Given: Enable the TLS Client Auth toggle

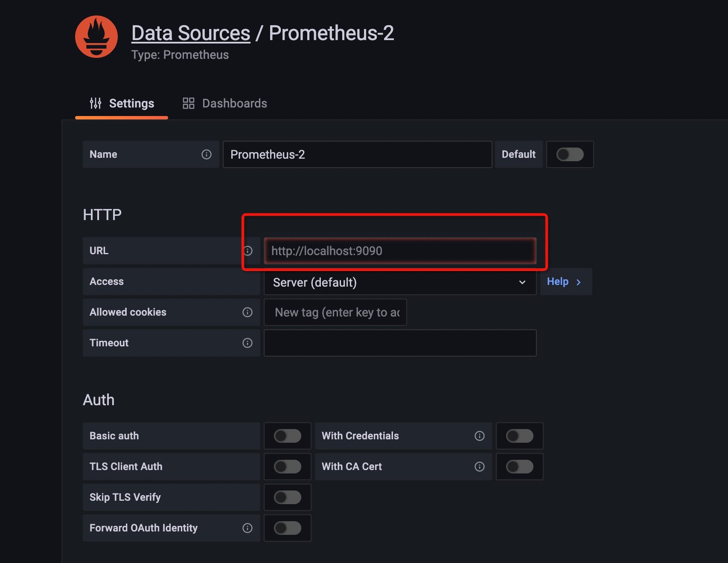Looking at the screenshot, I should [x=288, y=467].
